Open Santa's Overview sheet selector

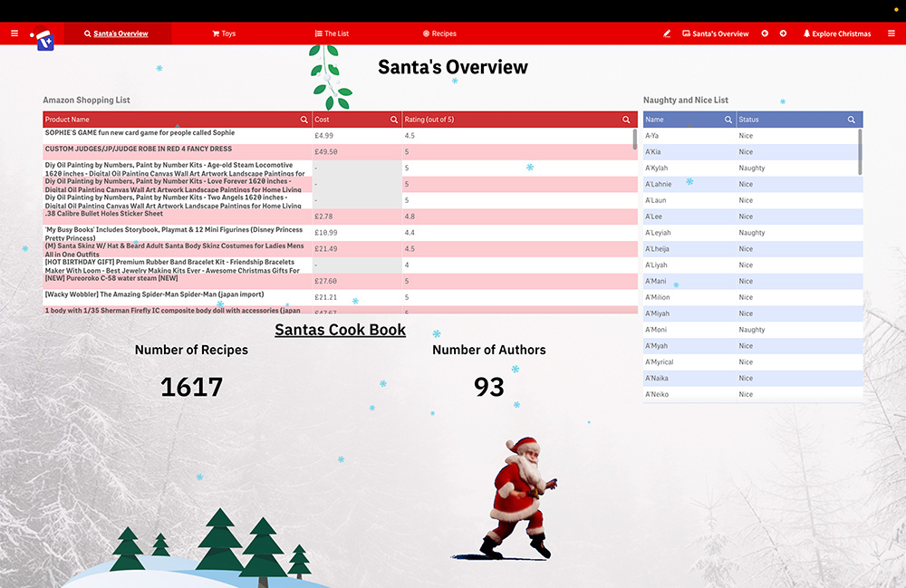(716, 34)
